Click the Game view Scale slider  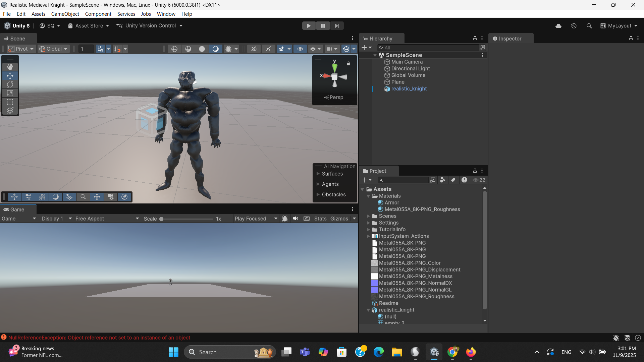coord(186,219)
